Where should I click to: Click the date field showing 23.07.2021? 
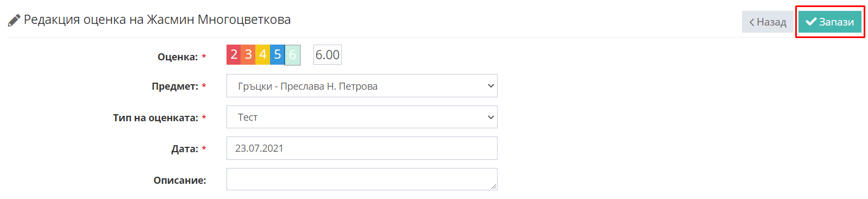(x=362, y=148)
